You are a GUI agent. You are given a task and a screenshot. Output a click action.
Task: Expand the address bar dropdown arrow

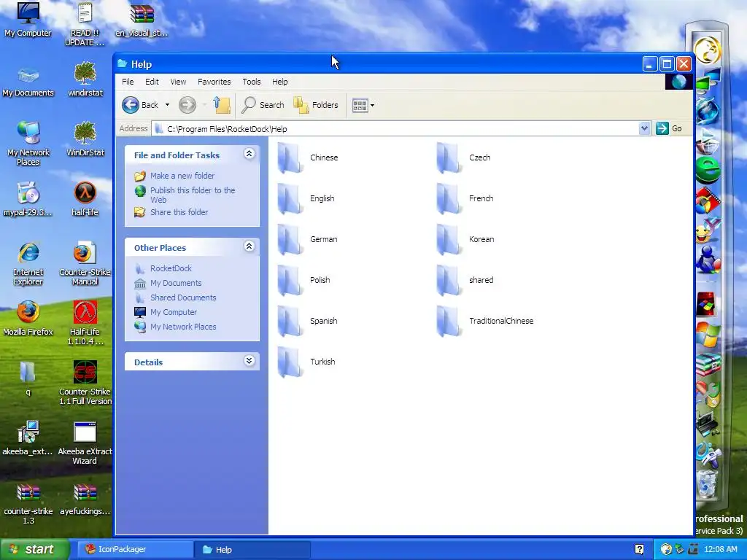644,128
